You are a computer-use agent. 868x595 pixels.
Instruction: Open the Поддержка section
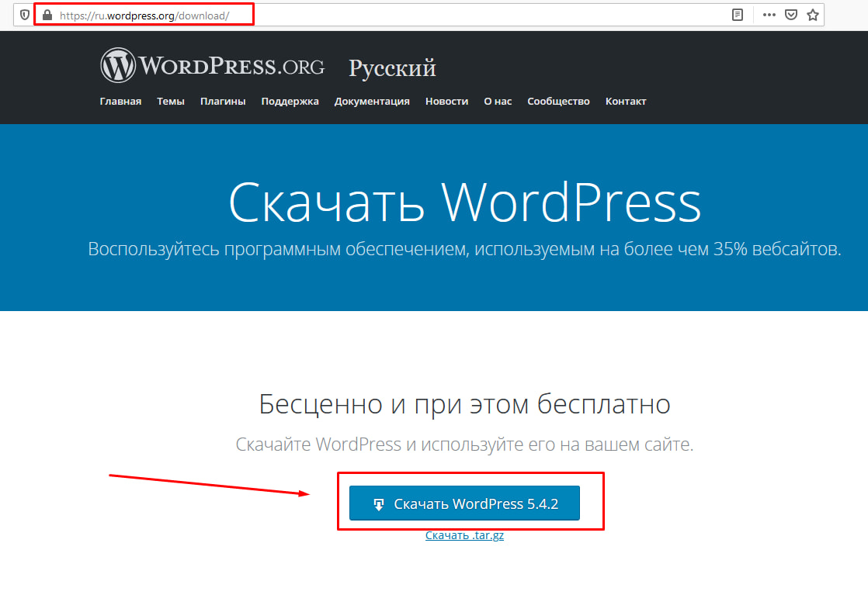pos(290,101)
